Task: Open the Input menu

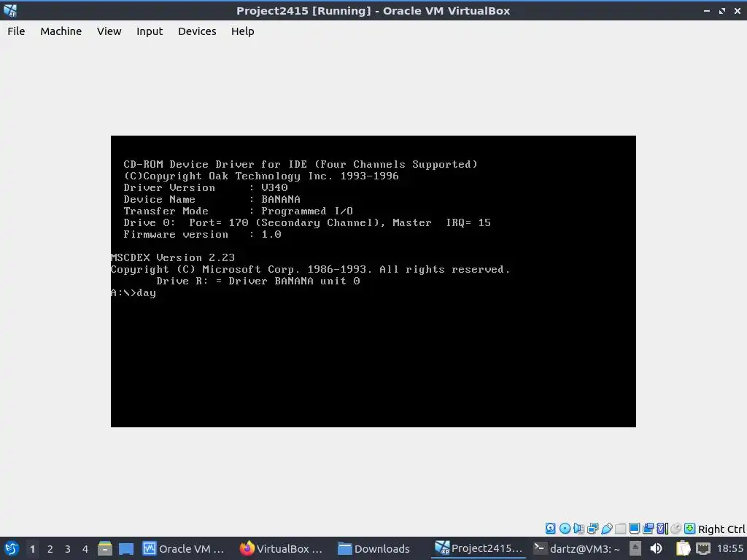Action: [x=150, y=31]
